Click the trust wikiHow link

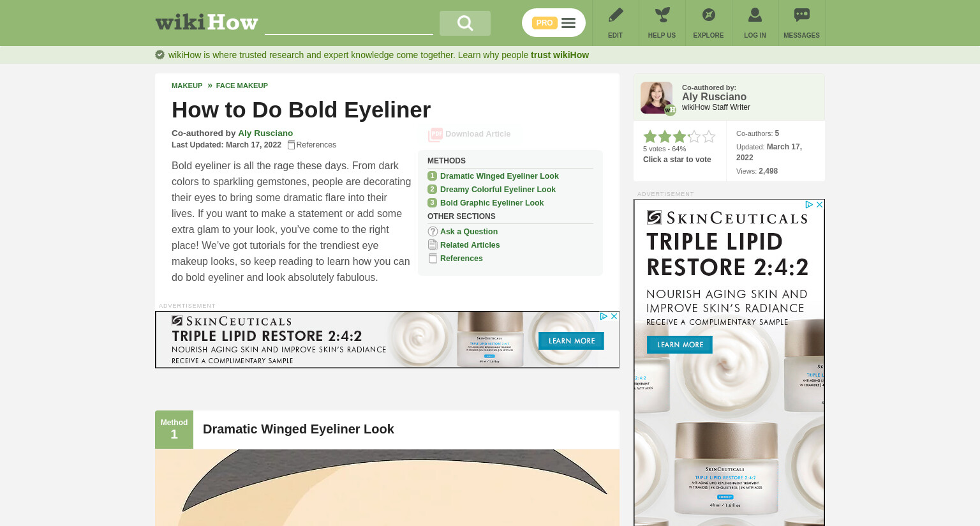(x=560, y=55)
